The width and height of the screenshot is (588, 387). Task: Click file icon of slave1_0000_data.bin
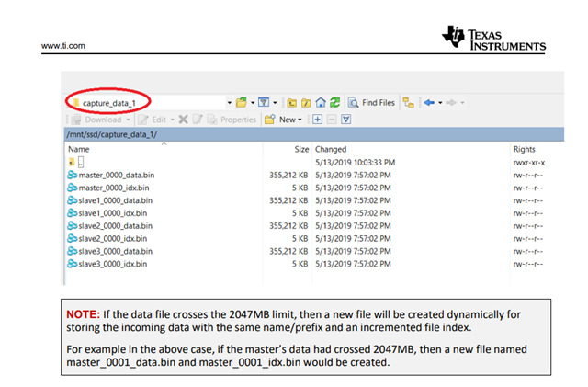pos(72,200)
